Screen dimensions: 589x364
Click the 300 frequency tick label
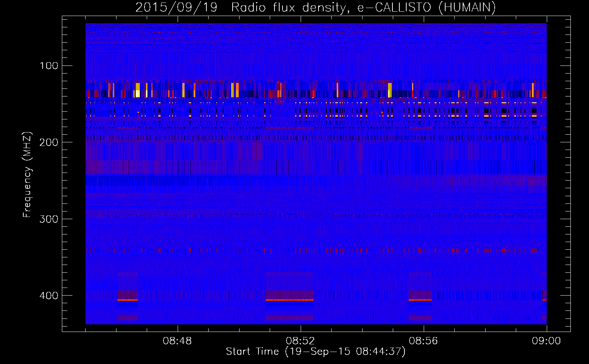click(x=49, y=219)
